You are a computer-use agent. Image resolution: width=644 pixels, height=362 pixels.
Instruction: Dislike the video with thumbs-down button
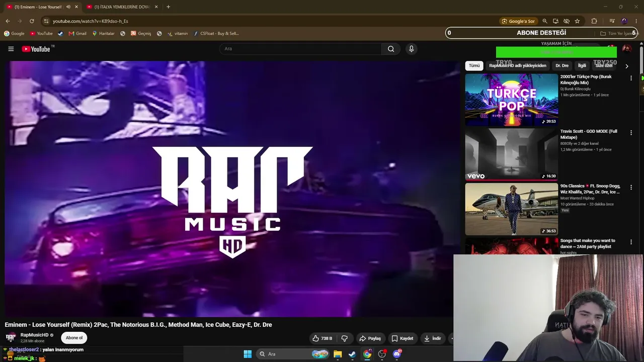[x=345, y=338]
